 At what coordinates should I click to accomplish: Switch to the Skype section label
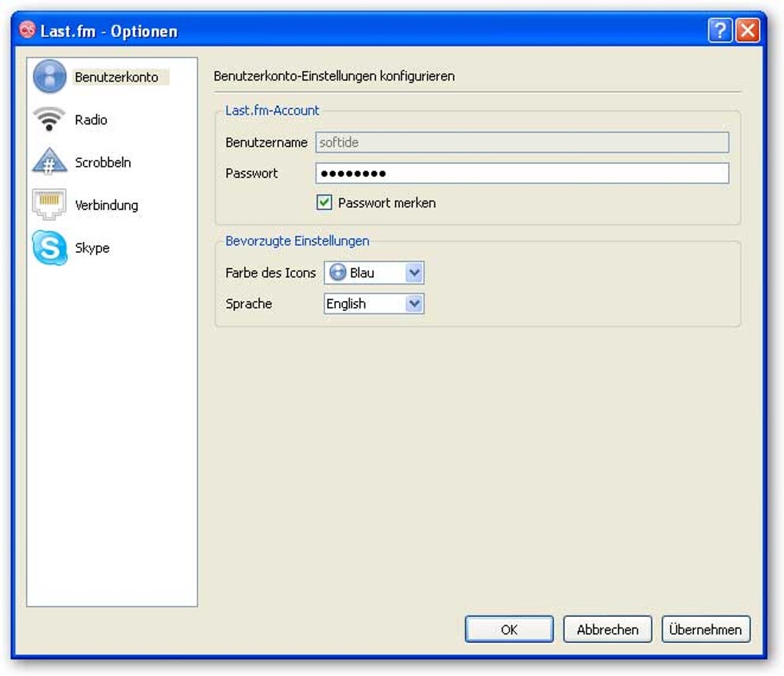click(92, 248)
